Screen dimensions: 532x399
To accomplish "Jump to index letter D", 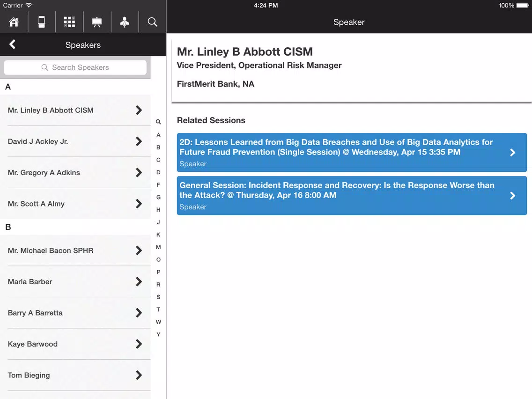I will click(158, 172).
